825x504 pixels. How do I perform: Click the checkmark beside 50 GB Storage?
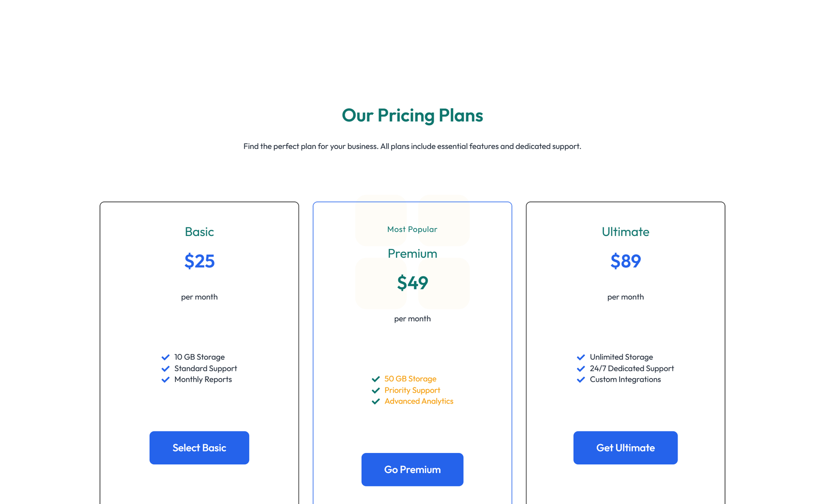(x=376, y=379)
